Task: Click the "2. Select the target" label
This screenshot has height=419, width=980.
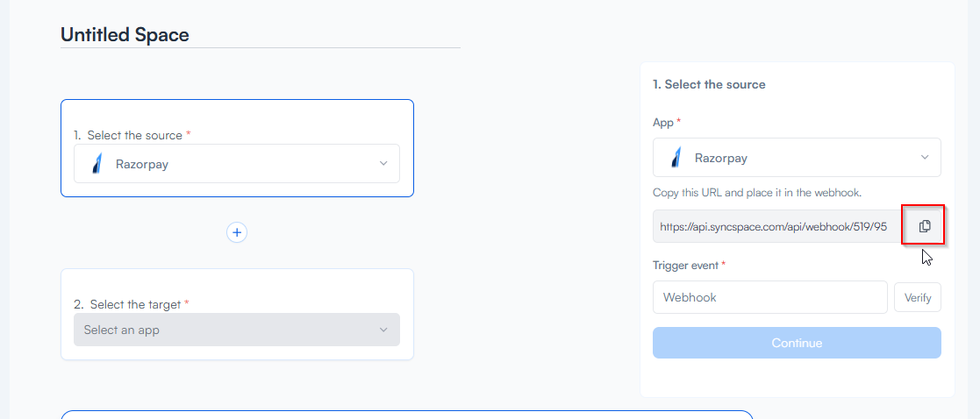Action: click(x=131, y=304)
